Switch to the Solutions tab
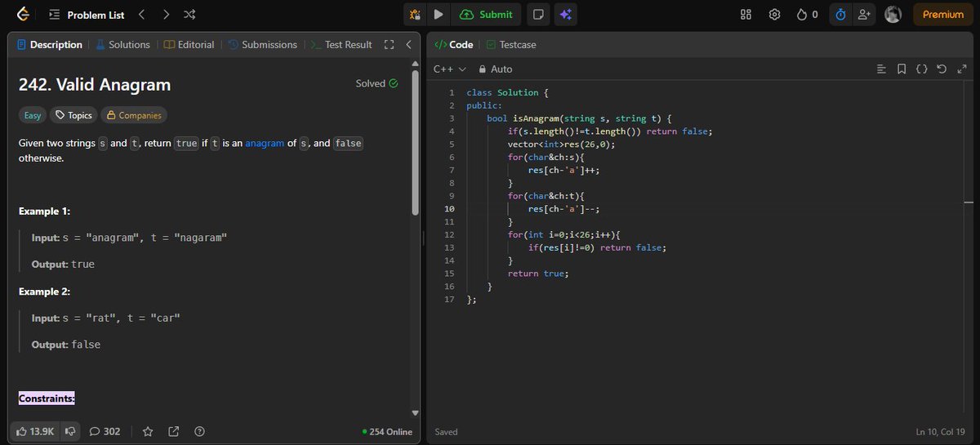 123,45
